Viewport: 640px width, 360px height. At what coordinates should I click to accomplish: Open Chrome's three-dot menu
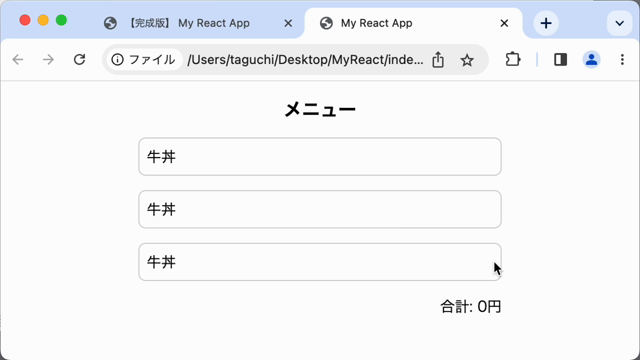622,60
